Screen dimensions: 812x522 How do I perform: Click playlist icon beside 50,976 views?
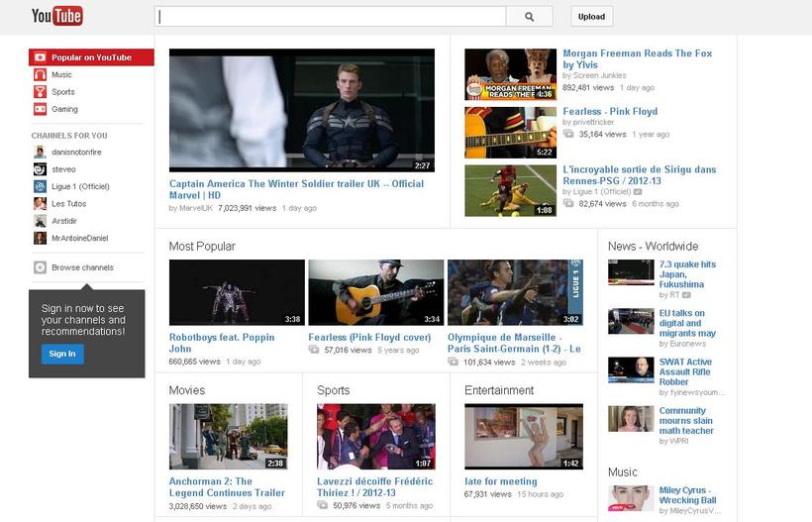point(322,505)
